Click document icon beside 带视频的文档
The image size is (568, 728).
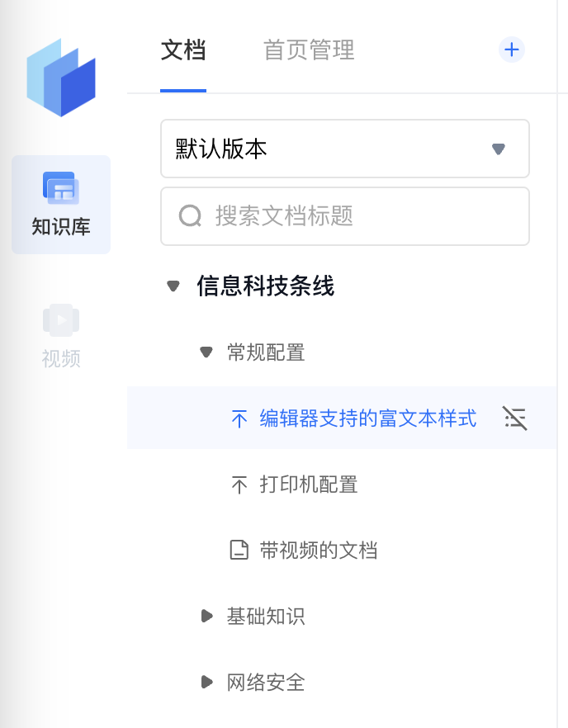tap(239, 551)
